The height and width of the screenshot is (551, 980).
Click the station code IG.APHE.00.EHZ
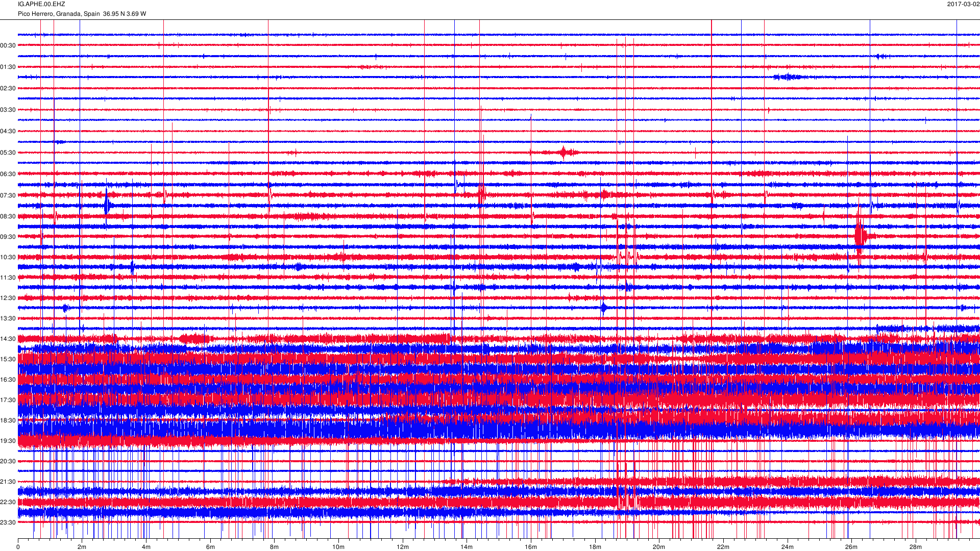[x=41, y=4]
